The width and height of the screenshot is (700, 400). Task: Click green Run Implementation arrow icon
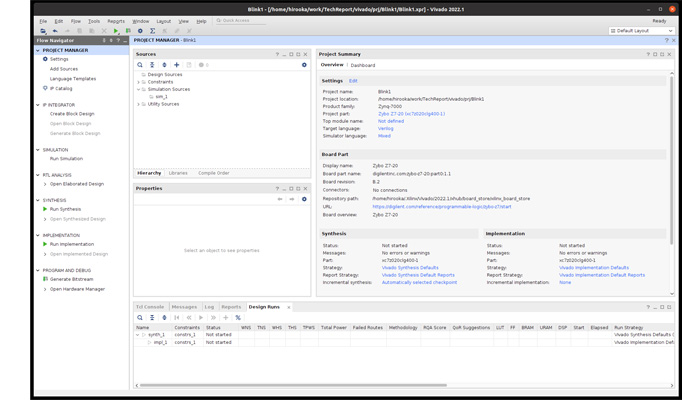point(45,244)
